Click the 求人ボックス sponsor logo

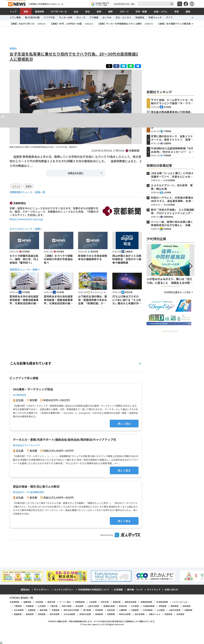[127, 535]
